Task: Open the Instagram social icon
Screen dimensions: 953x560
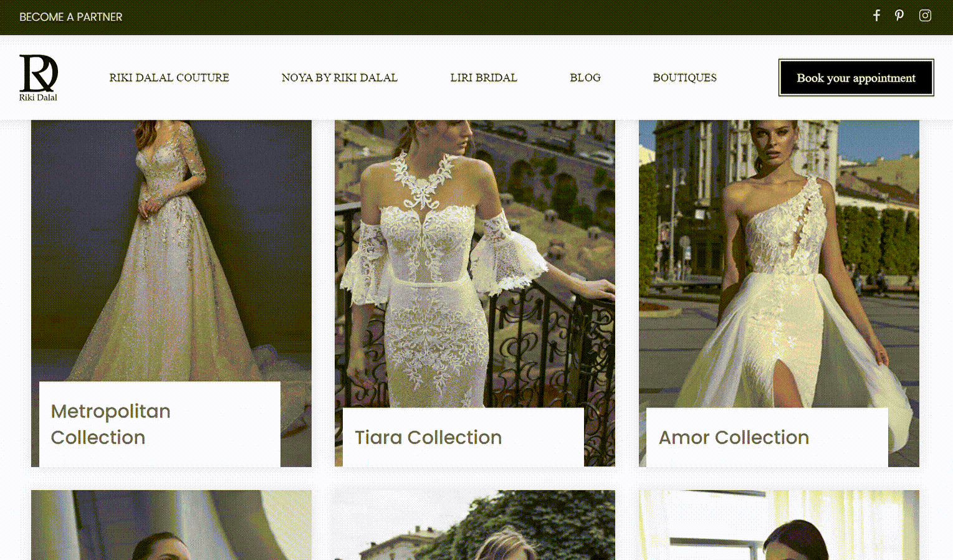Action: click(925, 16)
